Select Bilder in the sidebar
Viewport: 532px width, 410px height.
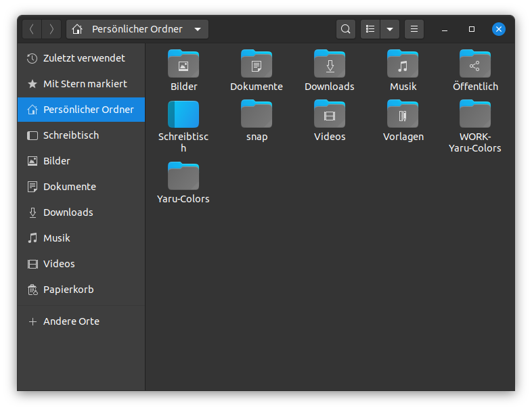[x=81, y=161]
